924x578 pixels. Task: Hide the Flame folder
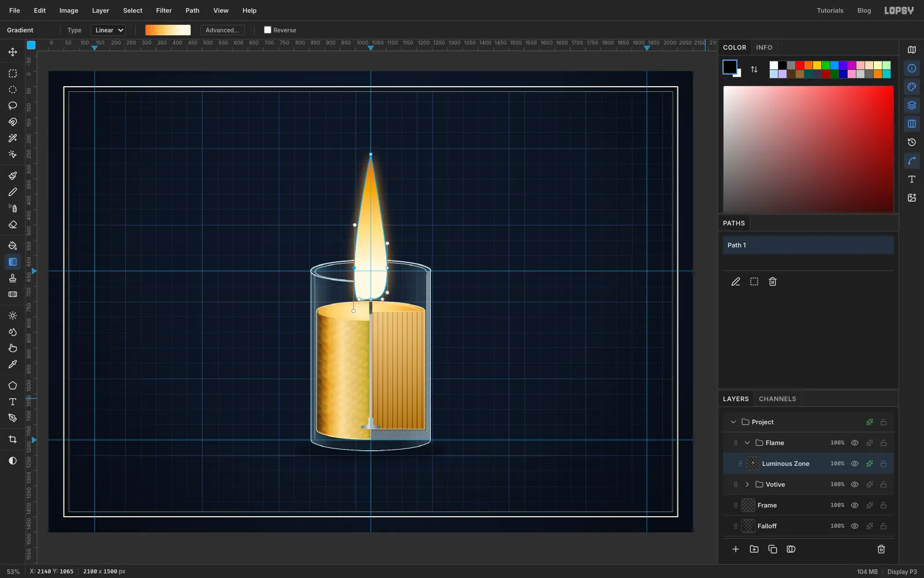click(x=855, y=443)
